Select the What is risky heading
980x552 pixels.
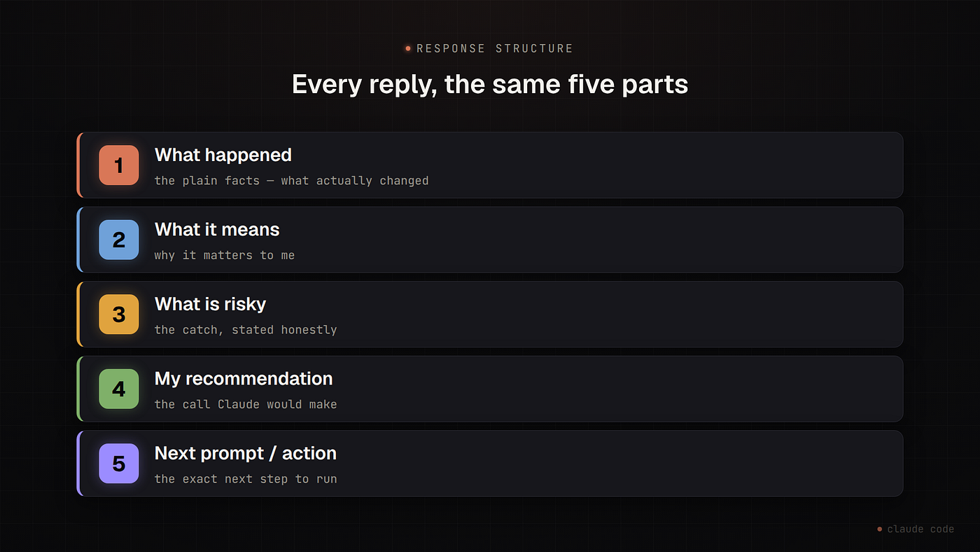coord(210,304)
